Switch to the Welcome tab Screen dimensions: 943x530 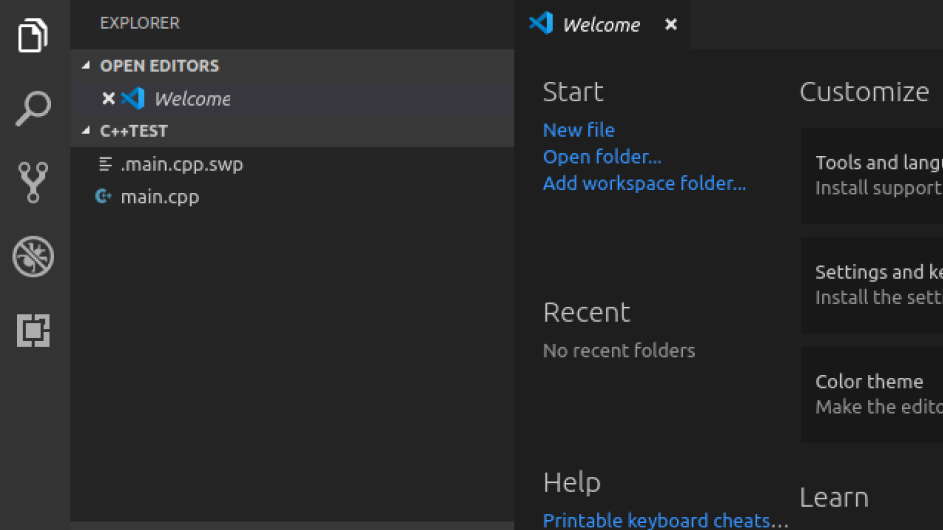point(601,24)
